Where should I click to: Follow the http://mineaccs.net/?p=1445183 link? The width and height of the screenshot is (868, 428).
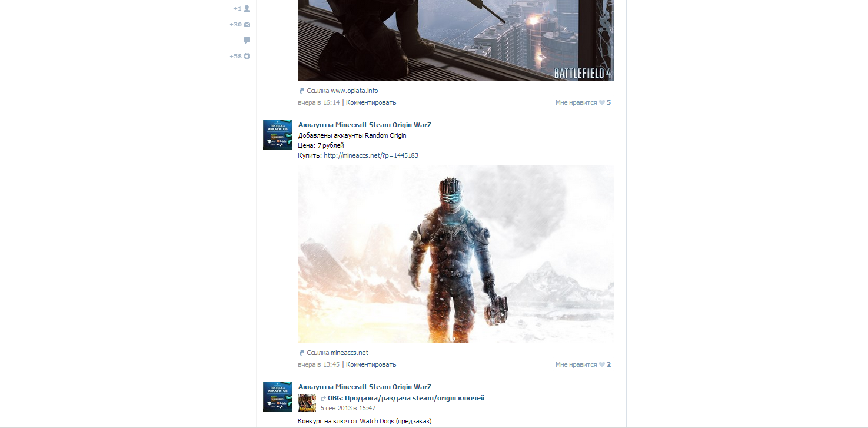point(371,155)
